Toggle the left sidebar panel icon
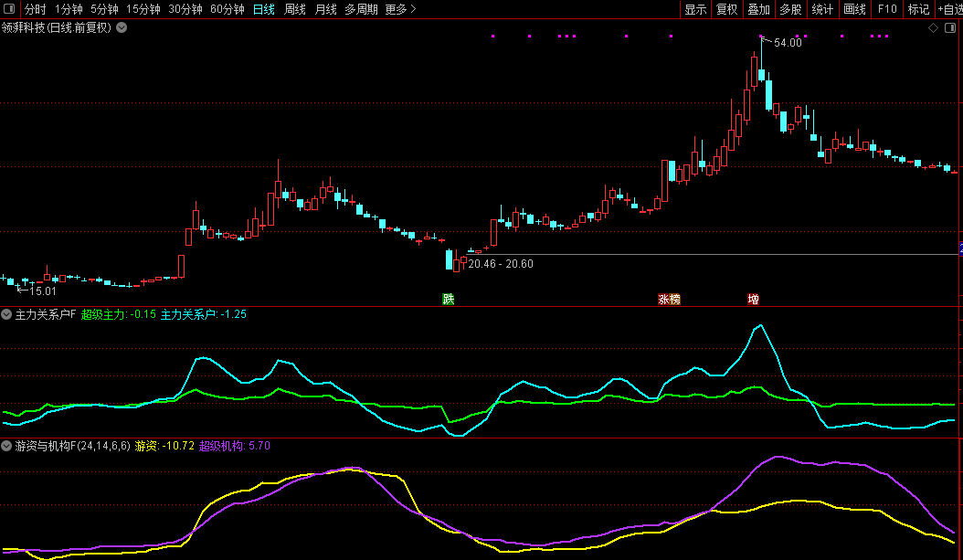963x560 pixels. coord(9,9)
